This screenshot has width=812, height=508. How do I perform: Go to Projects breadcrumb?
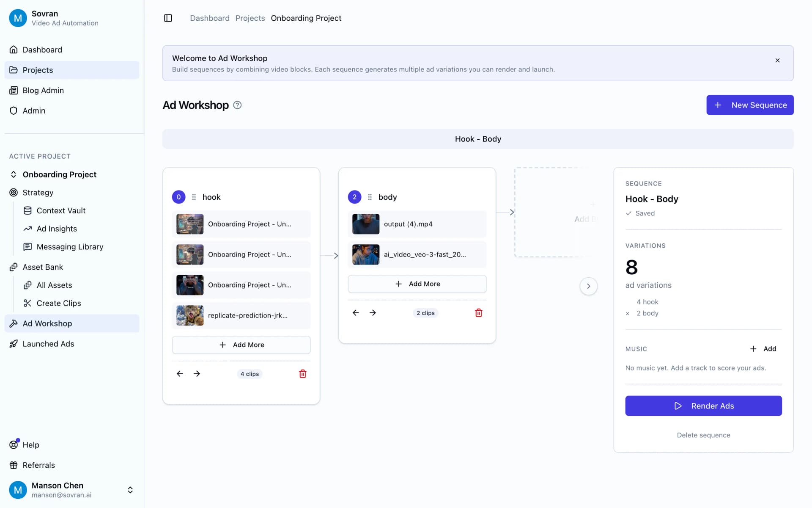tap(250, 18)
